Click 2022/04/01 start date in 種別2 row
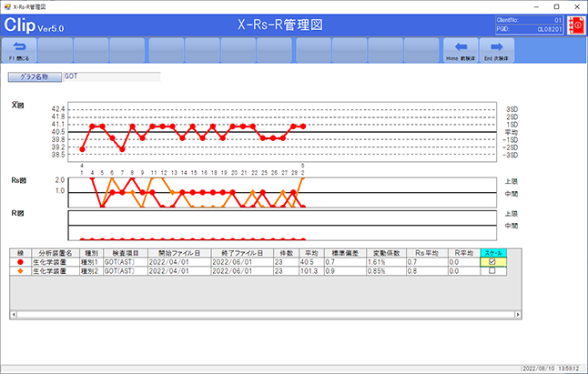588x374 pixels. click(x=179, y=271)
